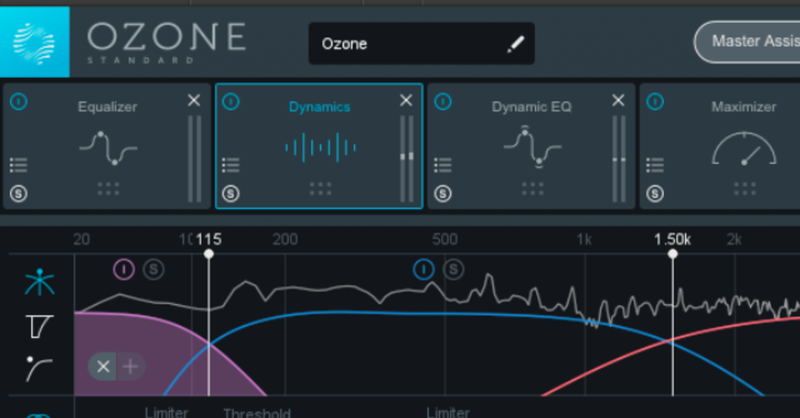Toggle power for Equalizer module
800x418 pixels.
tap(19, 102)
